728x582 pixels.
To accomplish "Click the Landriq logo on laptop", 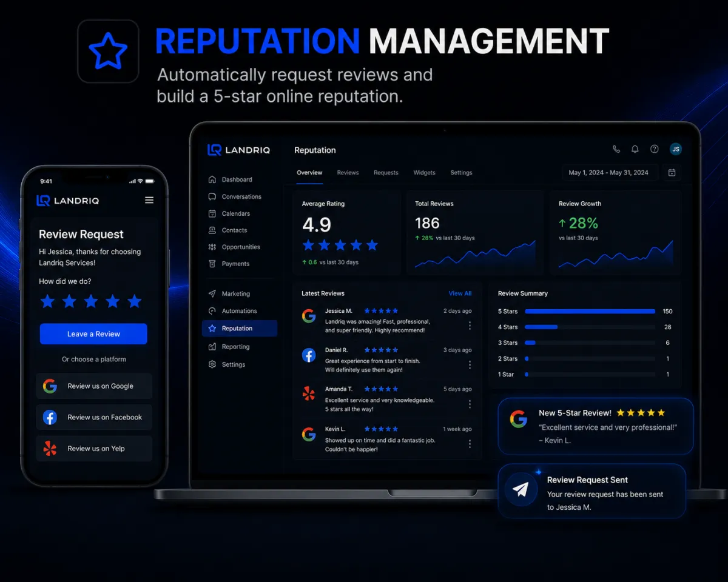I will tap(238, 150).
